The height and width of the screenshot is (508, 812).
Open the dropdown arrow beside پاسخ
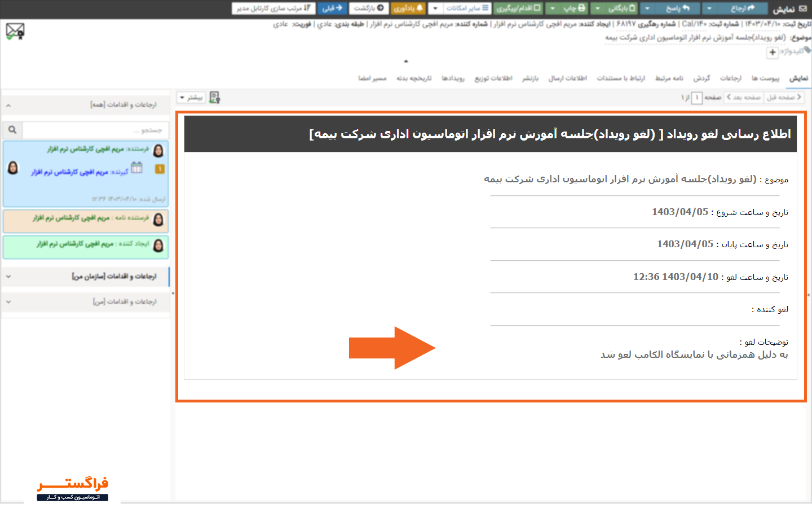click(647, 8)
